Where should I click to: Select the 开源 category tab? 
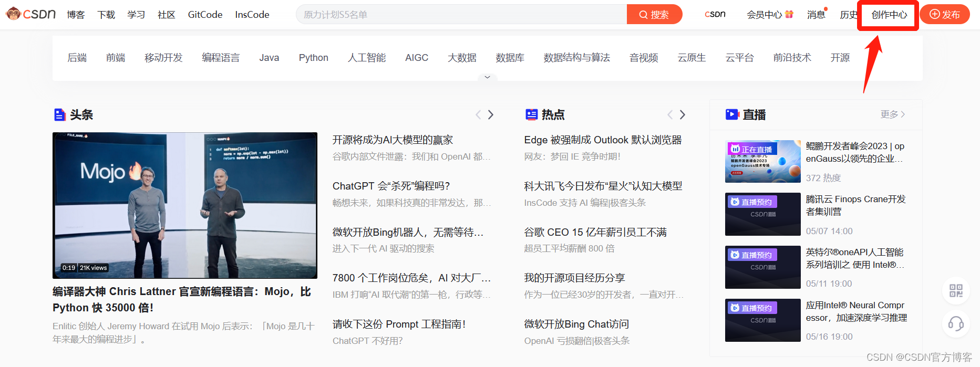pos(840,58)
